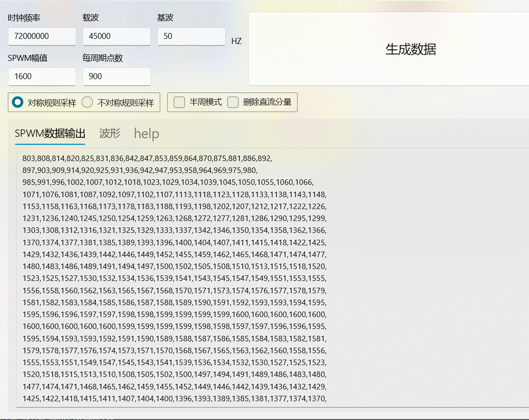Click the output row starting with 1555,1553,1551
Image resolution: width=529 pixels, height=420 pixels.
coord(175,362)
